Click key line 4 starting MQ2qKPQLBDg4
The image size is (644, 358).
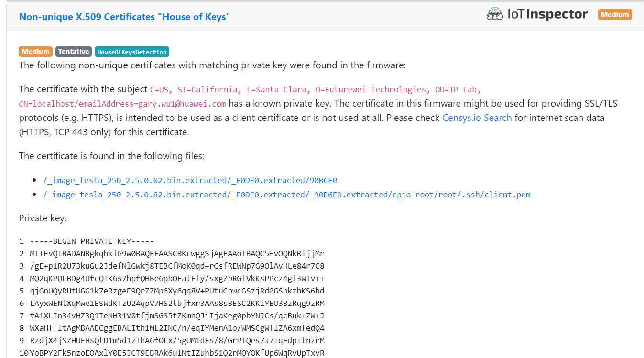tap(177, 279)
